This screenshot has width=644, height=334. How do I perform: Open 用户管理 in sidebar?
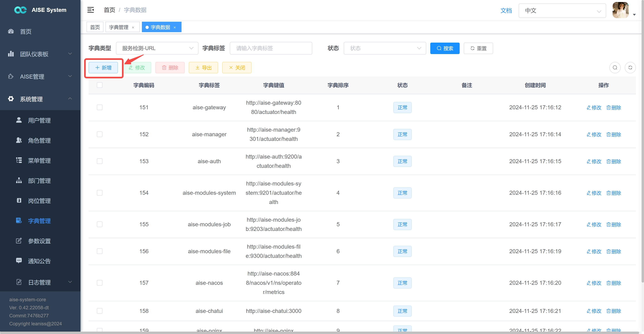[40, 120]
